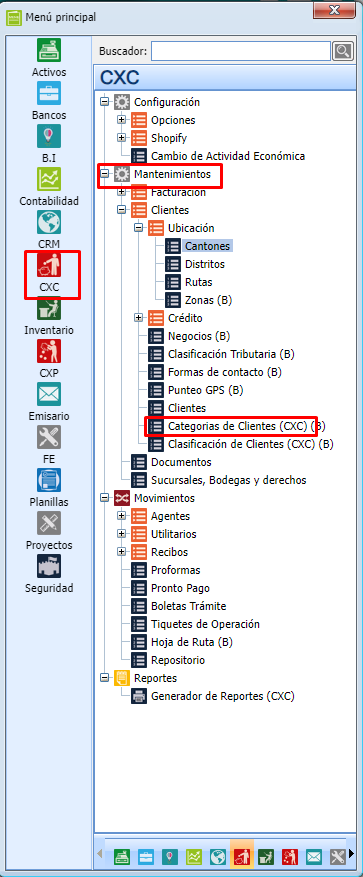The width and height of the screenshot is (363, 877).
Task: Open the Contabilidad module icon
Action: pyautogui.click(x=49, y=180)
